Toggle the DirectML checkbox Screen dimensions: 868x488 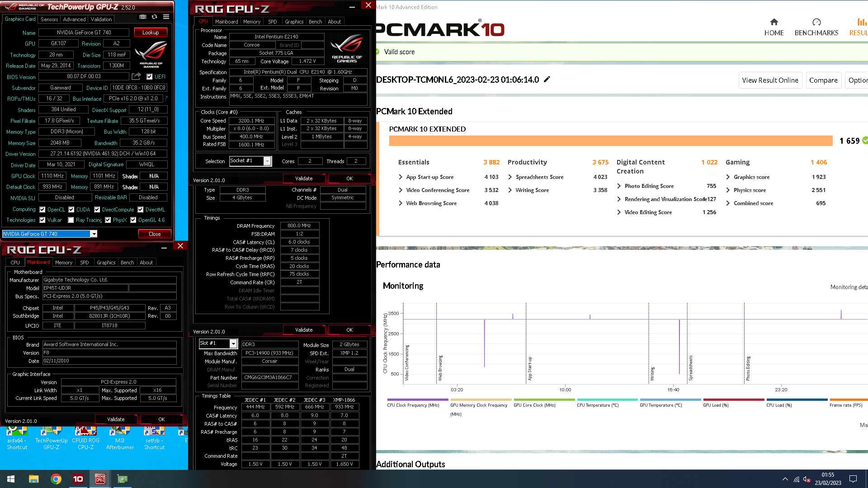141,210
